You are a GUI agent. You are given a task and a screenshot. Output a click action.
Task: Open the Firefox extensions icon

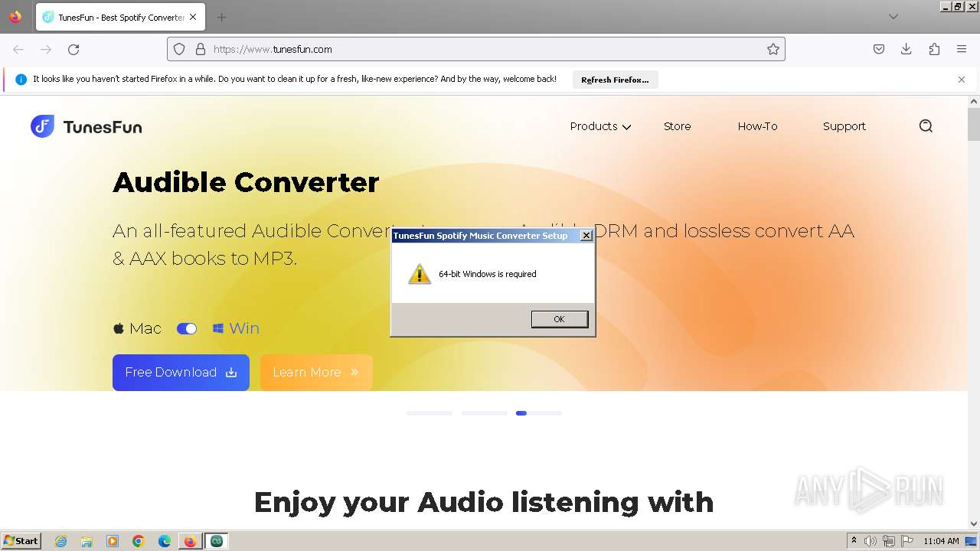[x=934, y=49]
